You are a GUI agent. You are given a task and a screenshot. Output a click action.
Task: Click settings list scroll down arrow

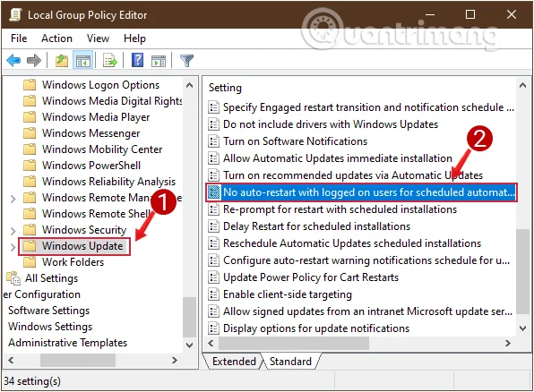point(522,328)
